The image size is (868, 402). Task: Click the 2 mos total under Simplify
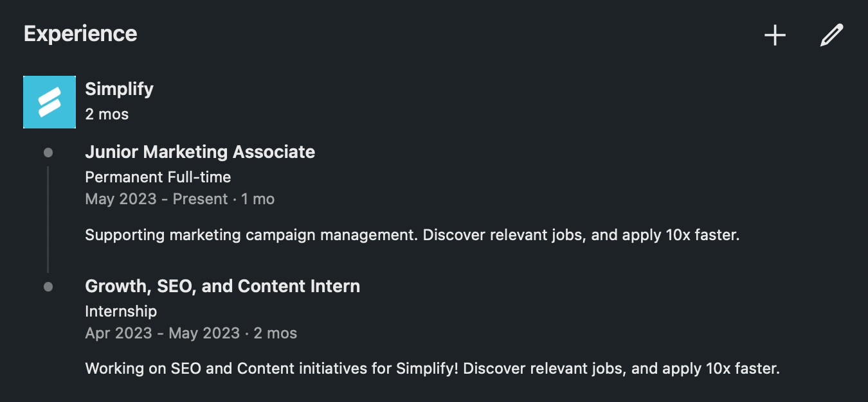click(107, 114)
